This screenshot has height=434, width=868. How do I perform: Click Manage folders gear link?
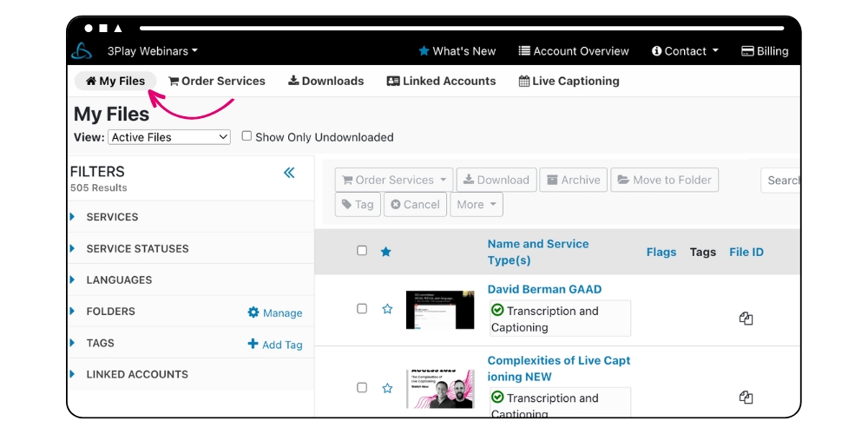[x=275, y=312]
